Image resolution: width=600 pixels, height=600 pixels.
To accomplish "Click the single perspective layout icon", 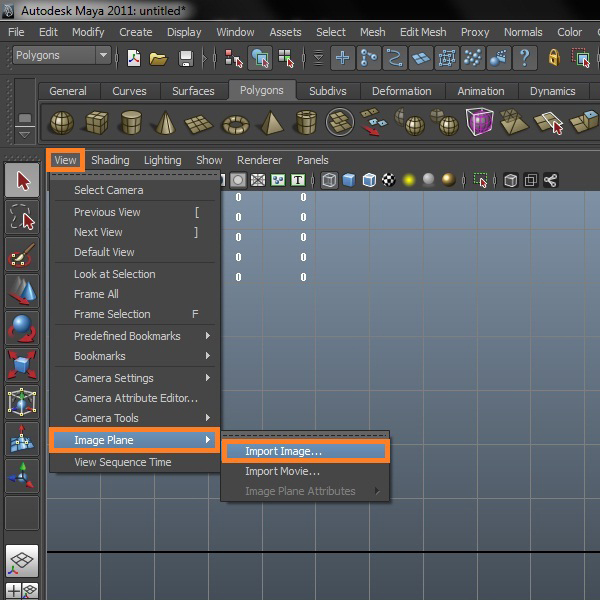I will [22, 561].
